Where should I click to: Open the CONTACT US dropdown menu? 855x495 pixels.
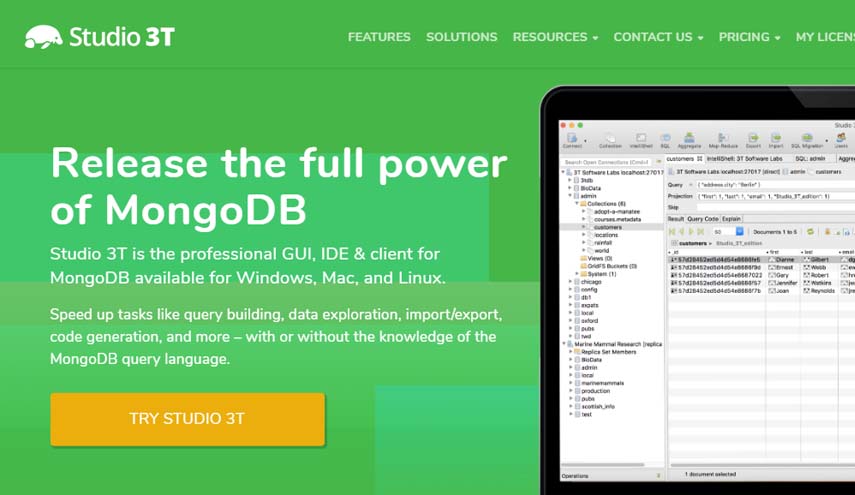658,37
